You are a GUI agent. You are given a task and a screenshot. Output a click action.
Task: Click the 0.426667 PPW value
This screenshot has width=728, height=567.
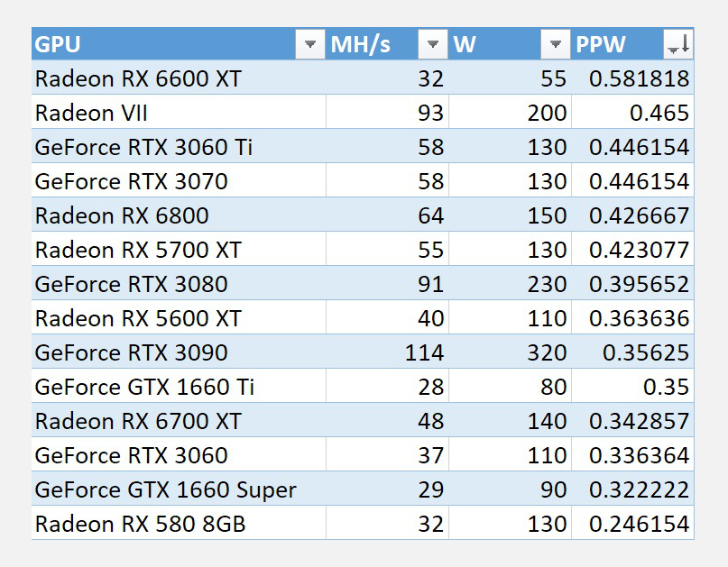tap(639, 215)
